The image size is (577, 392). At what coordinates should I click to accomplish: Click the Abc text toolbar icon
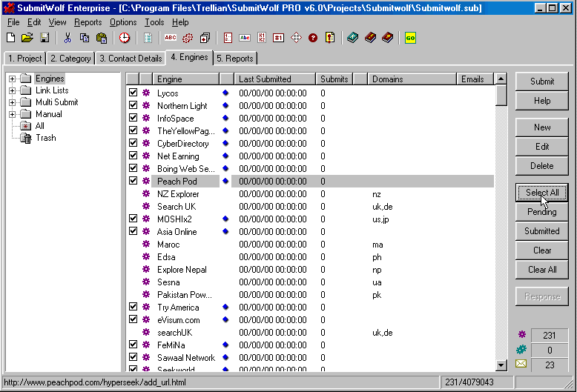click(x=245, y=38)
